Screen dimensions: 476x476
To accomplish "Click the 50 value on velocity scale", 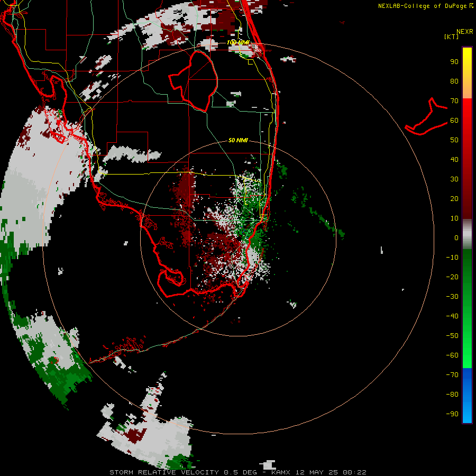I will click(454, 140).
